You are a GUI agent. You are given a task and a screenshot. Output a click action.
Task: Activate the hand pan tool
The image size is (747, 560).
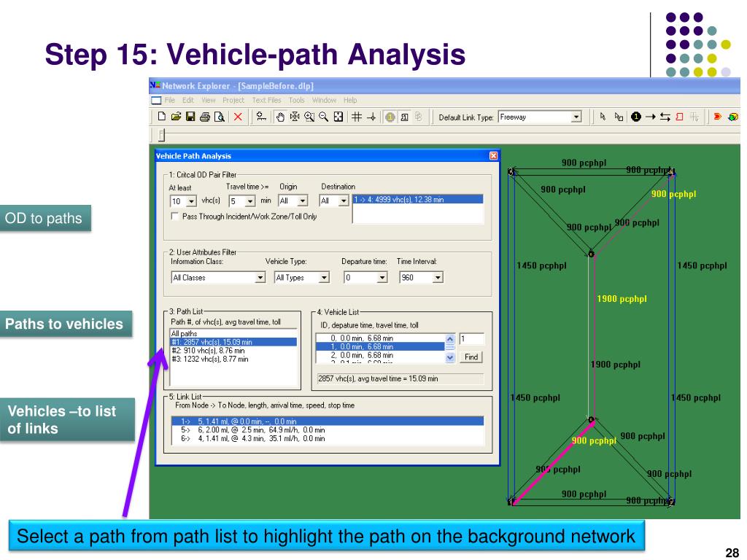coord(281,117)
